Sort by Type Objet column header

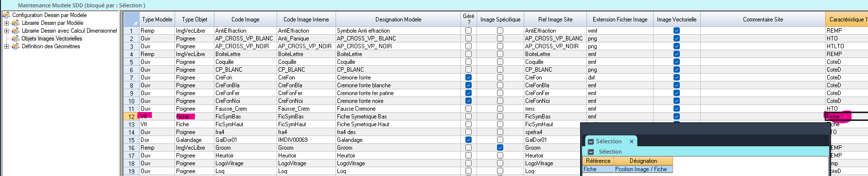[195, 20]
